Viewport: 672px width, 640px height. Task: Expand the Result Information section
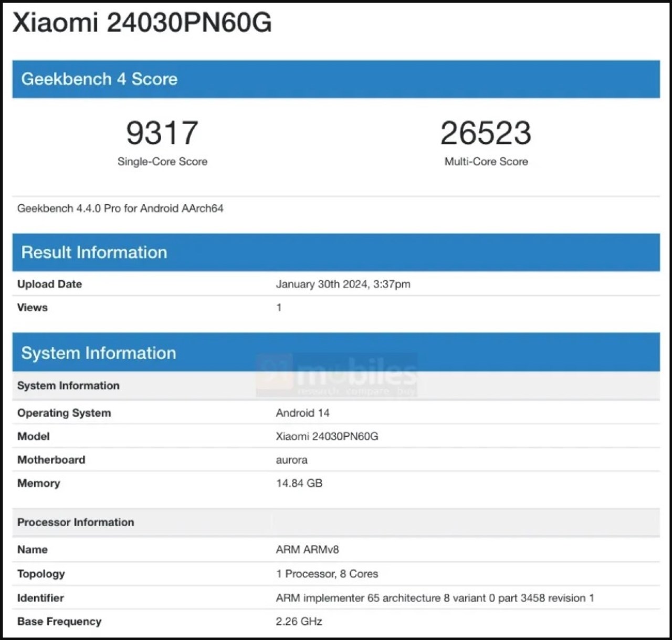tap(93, 253)
